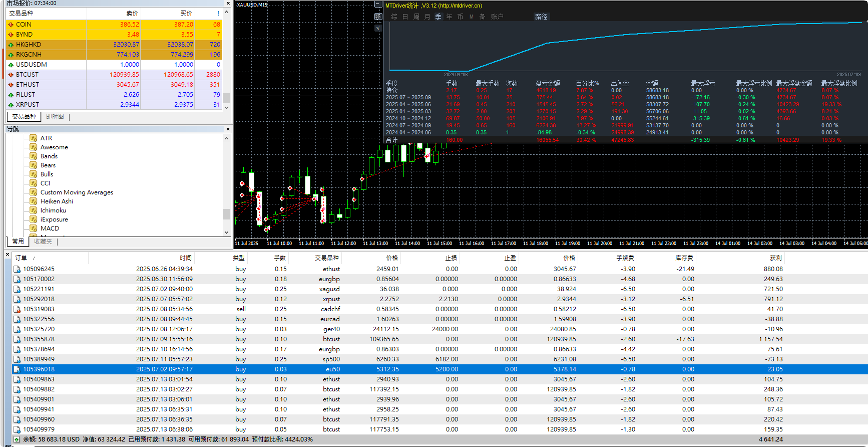Image resolution: width=868 pixels, height=447 pixels.
Task: Open the 账户 account tab
Action: [x=497, y=17]
